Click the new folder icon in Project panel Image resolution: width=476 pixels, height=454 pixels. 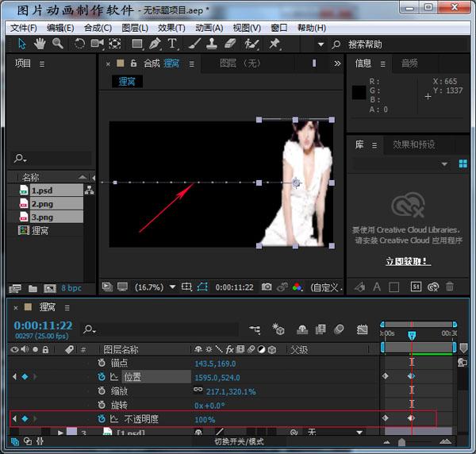pos(33,288)
